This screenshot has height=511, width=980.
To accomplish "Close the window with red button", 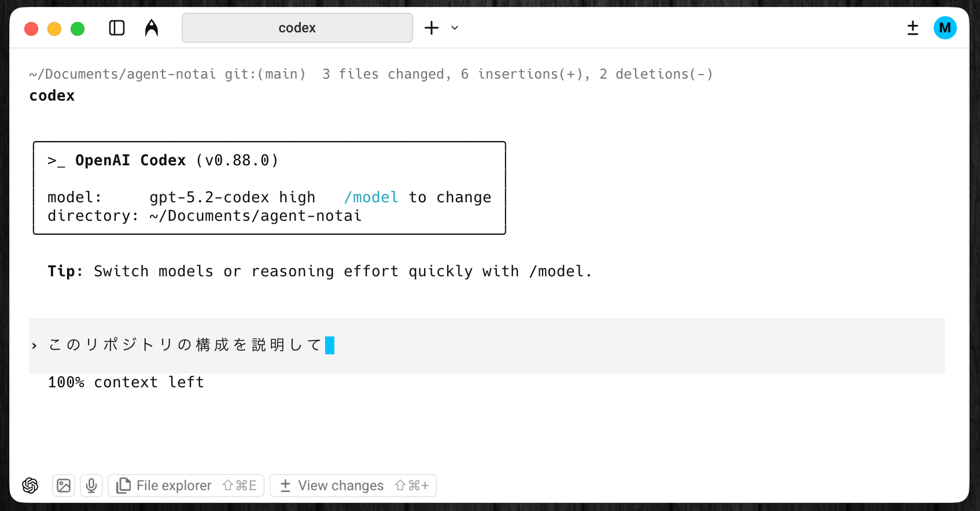I will pos(31,29).
